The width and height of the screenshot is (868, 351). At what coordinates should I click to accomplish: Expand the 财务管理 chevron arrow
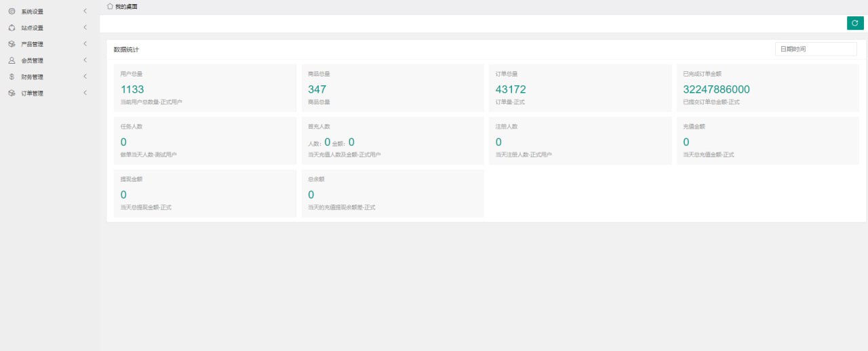pyautogui.click(x=85, y=76)
